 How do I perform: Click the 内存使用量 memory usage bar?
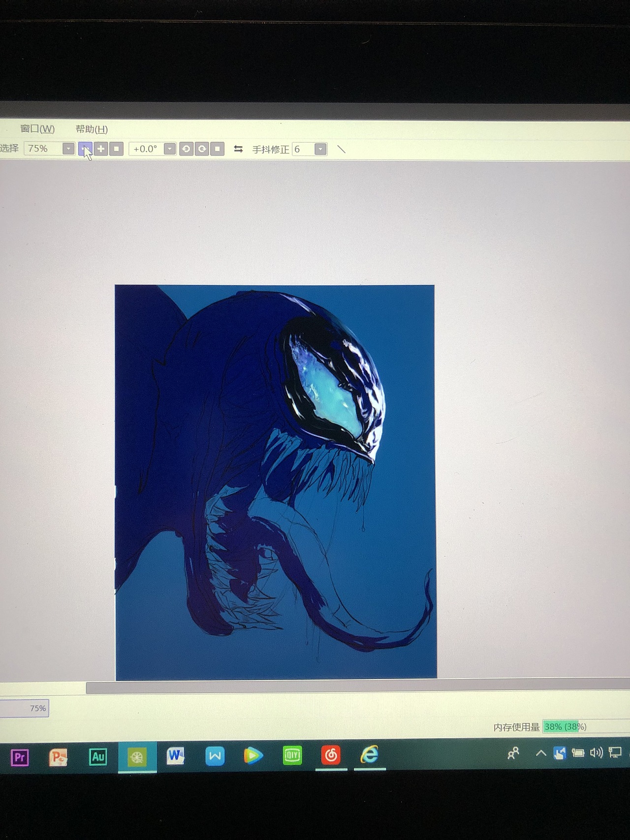(586, 727)
